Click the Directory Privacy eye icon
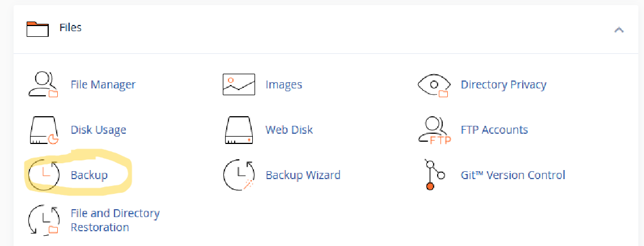 click(x=434, y=84)
